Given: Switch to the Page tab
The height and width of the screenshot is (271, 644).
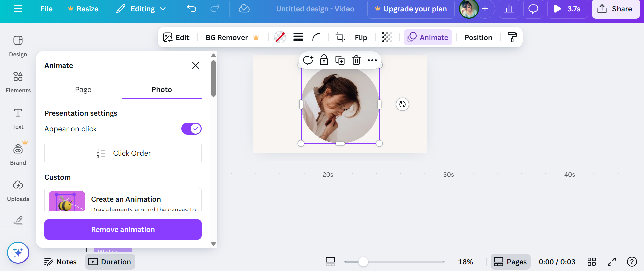Looking at the screenshot, I should (x=83, y=90).
